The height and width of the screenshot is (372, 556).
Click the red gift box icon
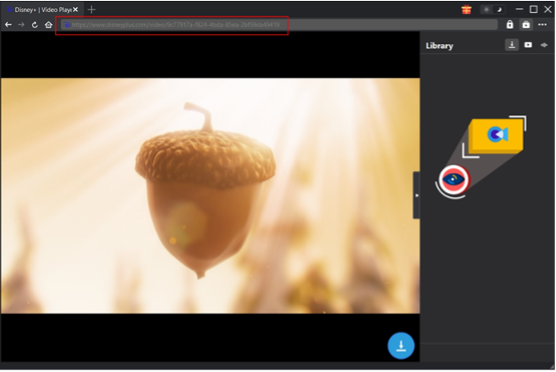click(x=467, y=10)
